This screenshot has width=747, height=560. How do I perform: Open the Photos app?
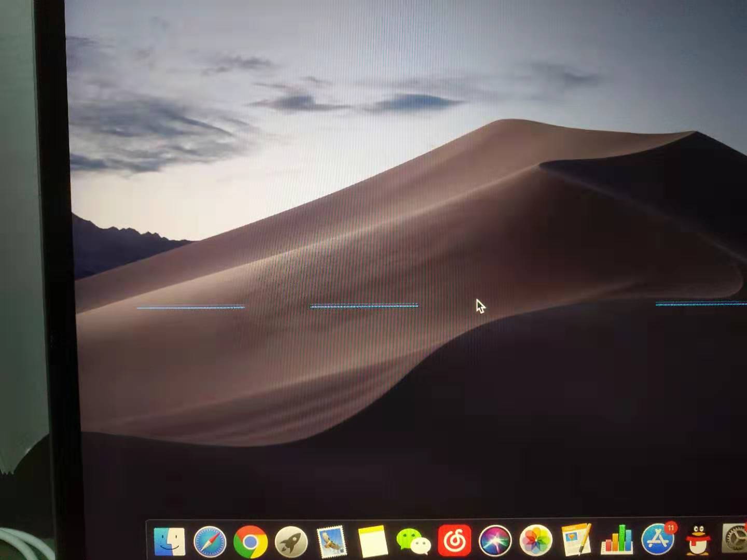pyautogui.click(x=536, y=540)
